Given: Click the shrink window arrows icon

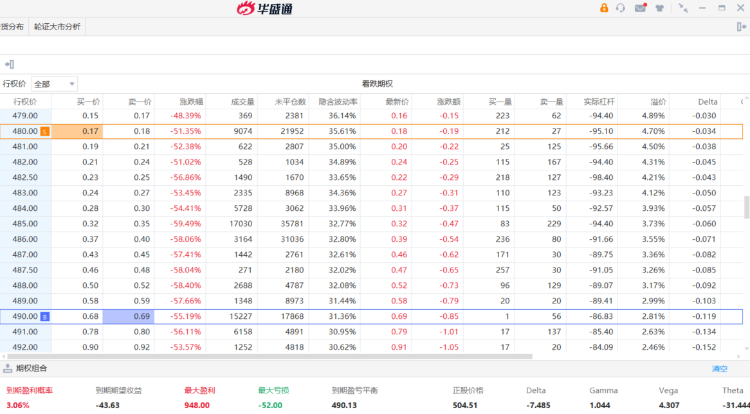Looking at the screenshot, I should pyautogui.click(x=683, y=8).
